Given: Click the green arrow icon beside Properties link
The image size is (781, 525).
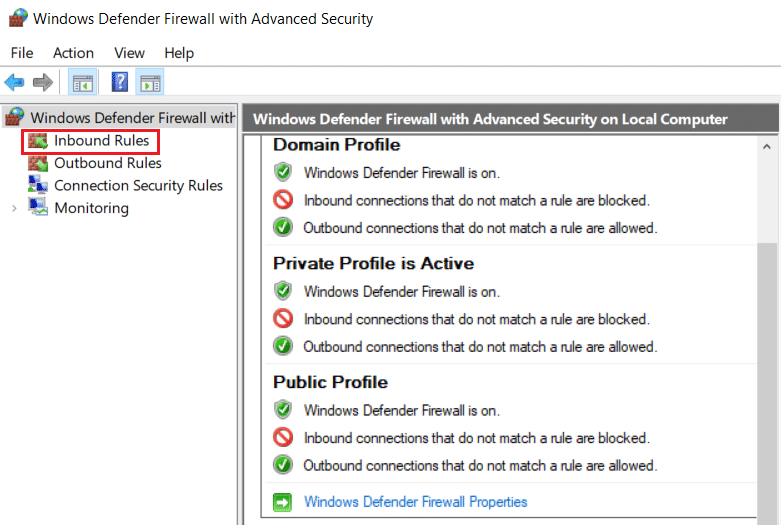Looking at the screenshot, I should [x=283, y=502].
